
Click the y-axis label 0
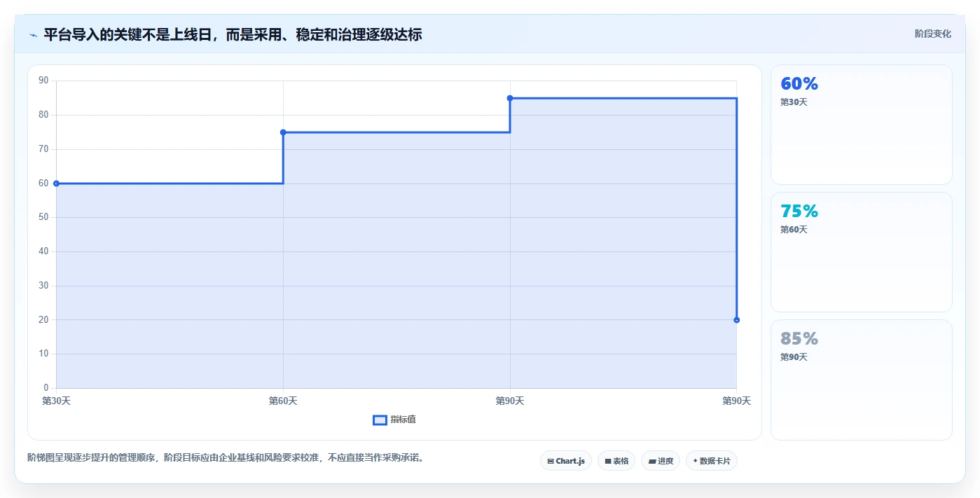coord(46,388)
